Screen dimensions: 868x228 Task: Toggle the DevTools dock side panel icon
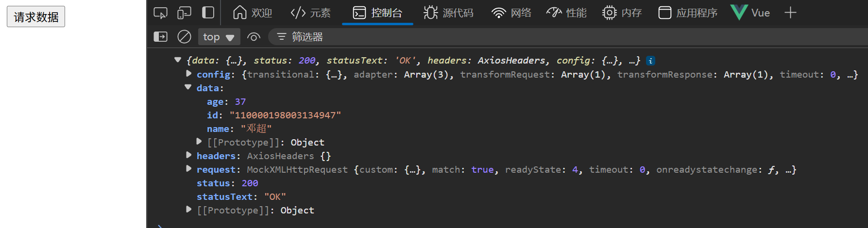(208, 13)
